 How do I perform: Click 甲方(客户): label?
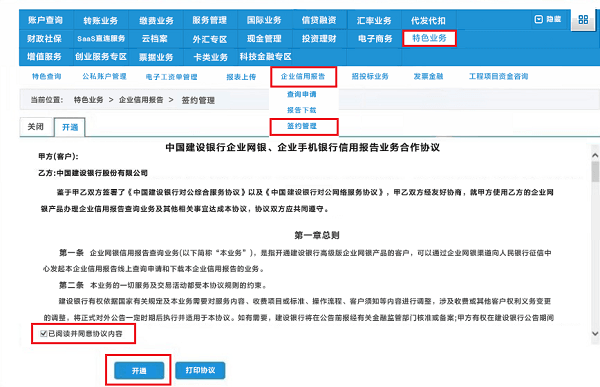click(58, 157)
